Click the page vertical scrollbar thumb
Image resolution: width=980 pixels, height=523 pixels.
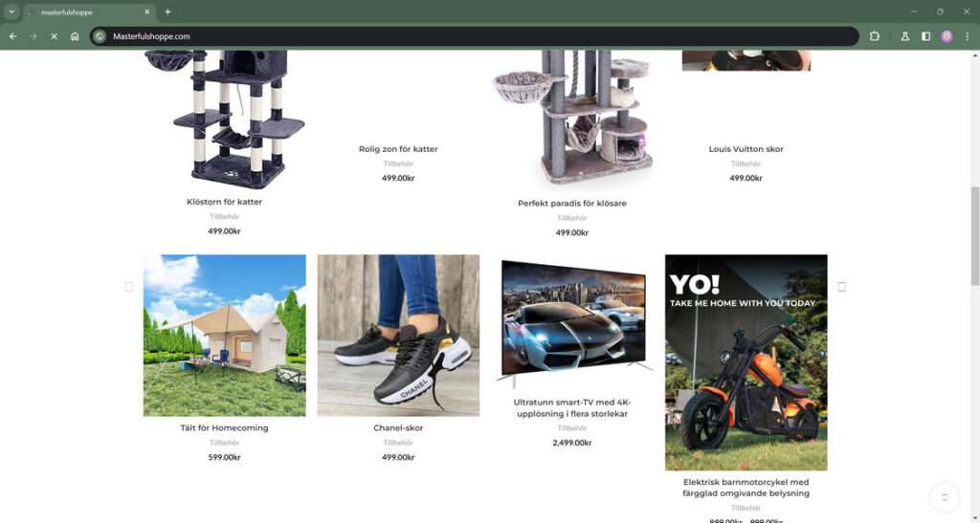pyautogui.click(x=974, y=237)
